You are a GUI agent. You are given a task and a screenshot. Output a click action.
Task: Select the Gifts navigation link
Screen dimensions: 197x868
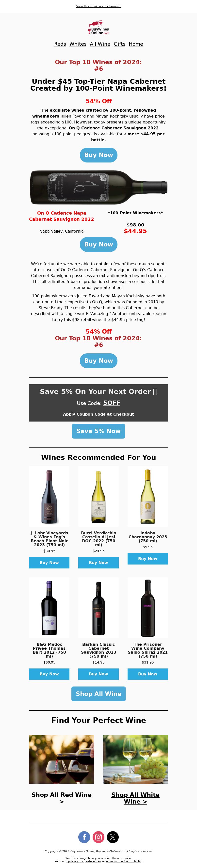119,44
